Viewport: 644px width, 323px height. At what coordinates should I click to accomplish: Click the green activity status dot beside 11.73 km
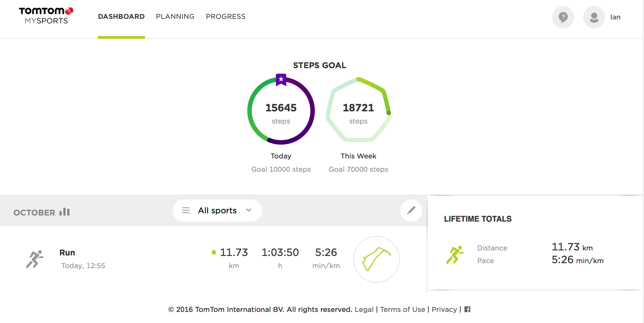214,252
